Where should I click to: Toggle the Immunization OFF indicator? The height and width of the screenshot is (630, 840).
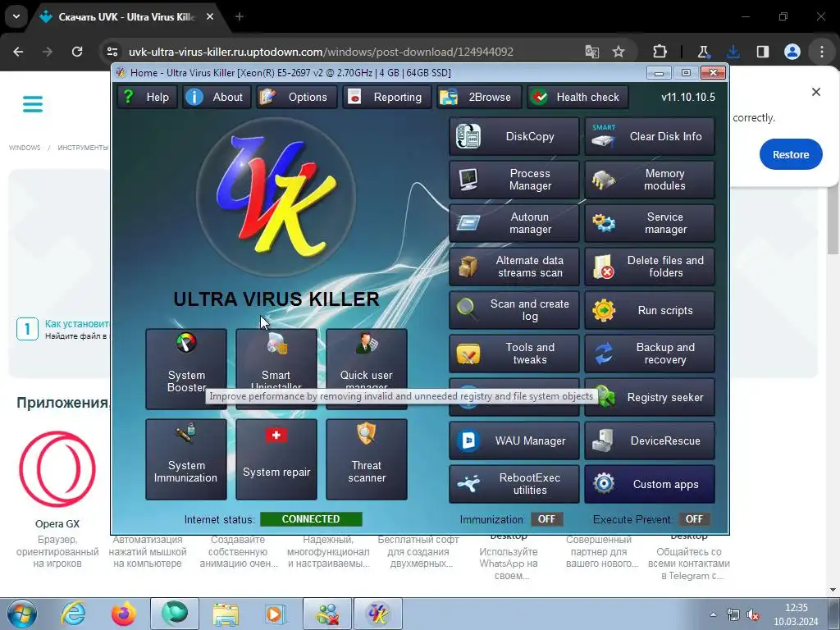tap(546, 519)
